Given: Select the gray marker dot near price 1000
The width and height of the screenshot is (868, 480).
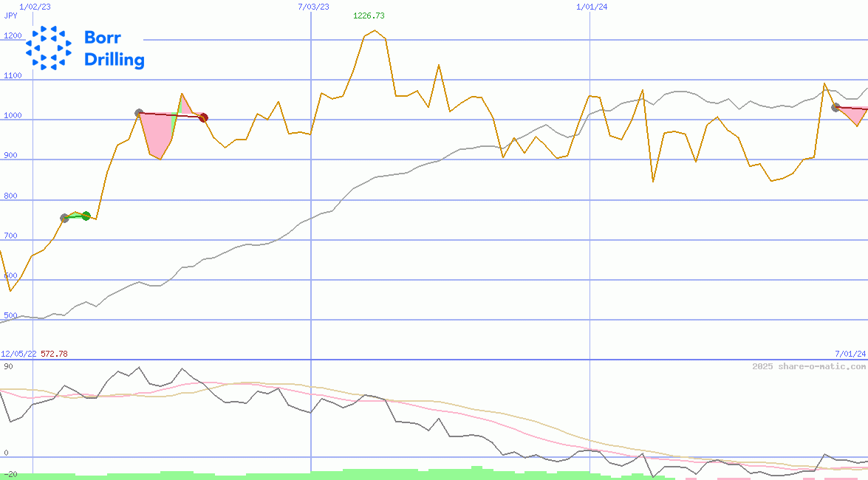Looking at the screenshot, I should [138, 113].
